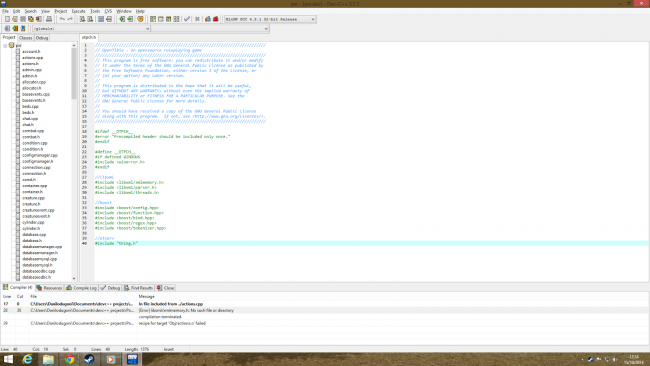The image size is (650, 366).
Task: Open the Help menu
Action: 140,11
